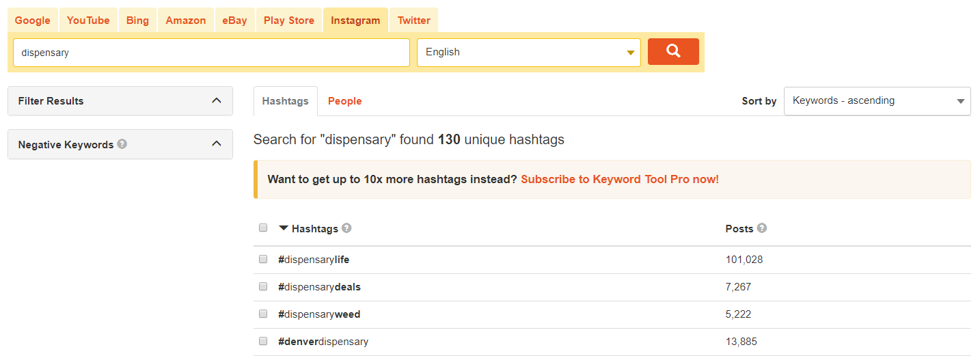Click help icon beside Posts column header
This screenshot has height=356, width=980.
(762, 228)
